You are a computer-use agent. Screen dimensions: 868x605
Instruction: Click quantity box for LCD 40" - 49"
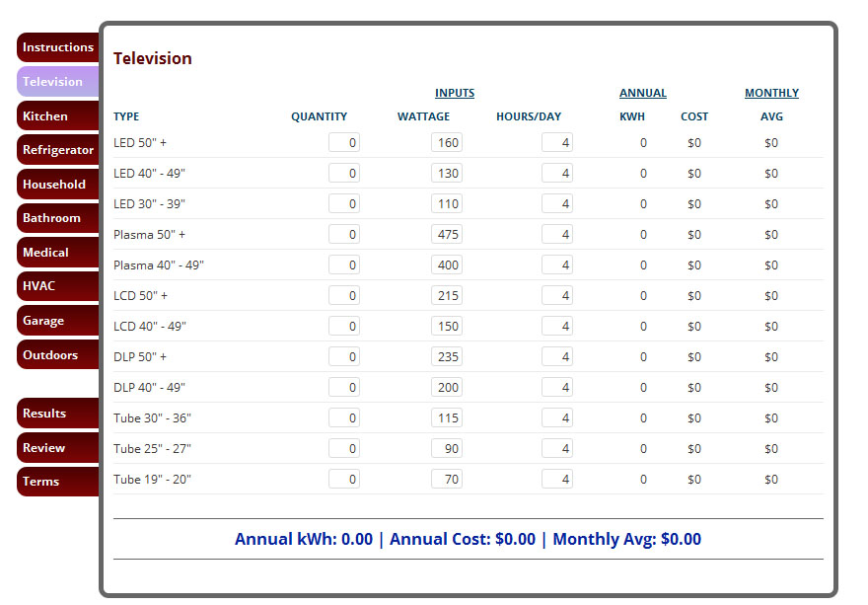tap(344, 327)
